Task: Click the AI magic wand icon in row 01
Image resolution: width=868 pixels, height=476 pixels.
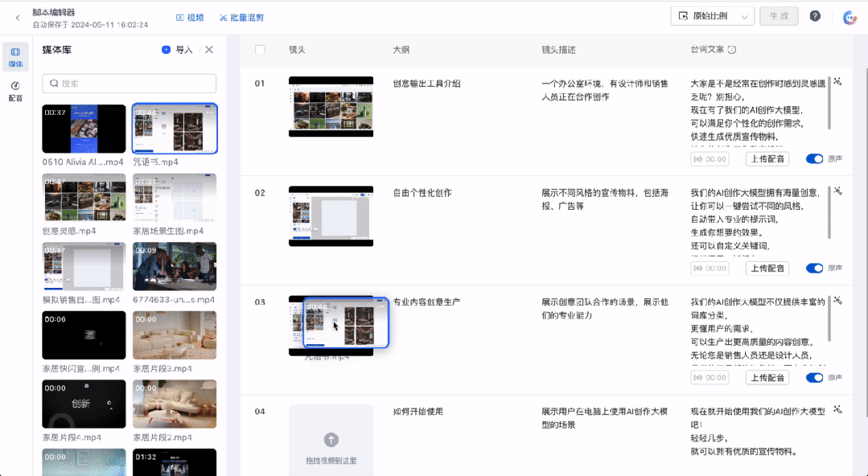Action: pyautogui.click(x=838, y=82)
